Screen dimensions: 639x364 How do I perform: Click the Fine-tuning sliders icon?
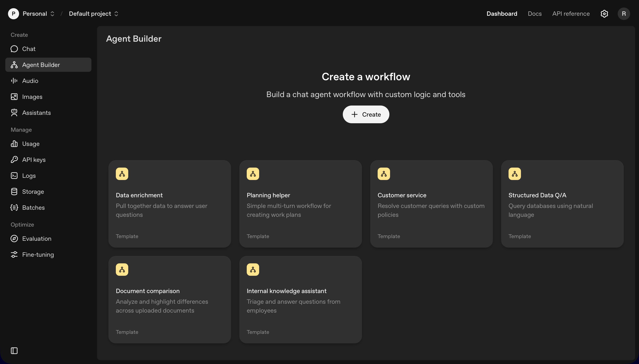pyautogui.click(x=14, y=254)
